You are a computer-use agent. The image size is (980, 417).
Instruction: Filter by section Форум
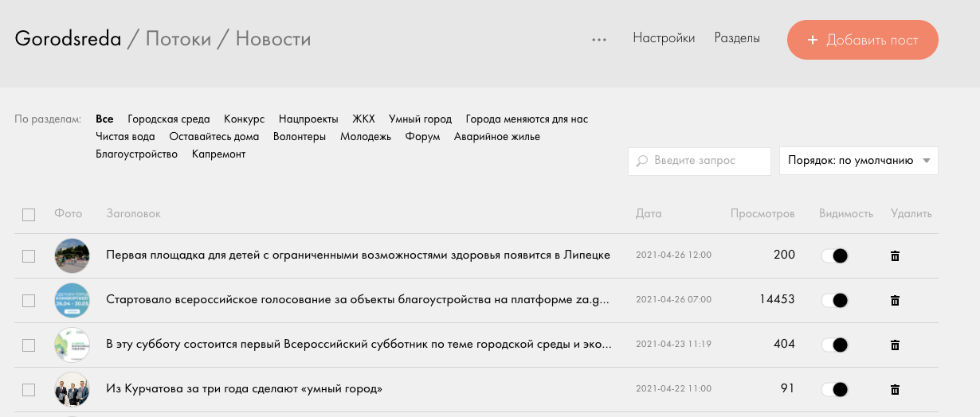(422, 137)
